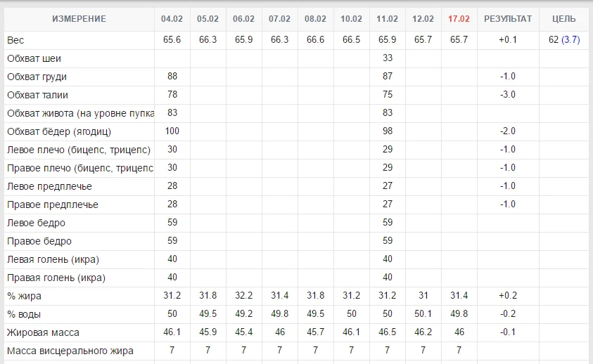Click the 04.02 date column header

172,18
